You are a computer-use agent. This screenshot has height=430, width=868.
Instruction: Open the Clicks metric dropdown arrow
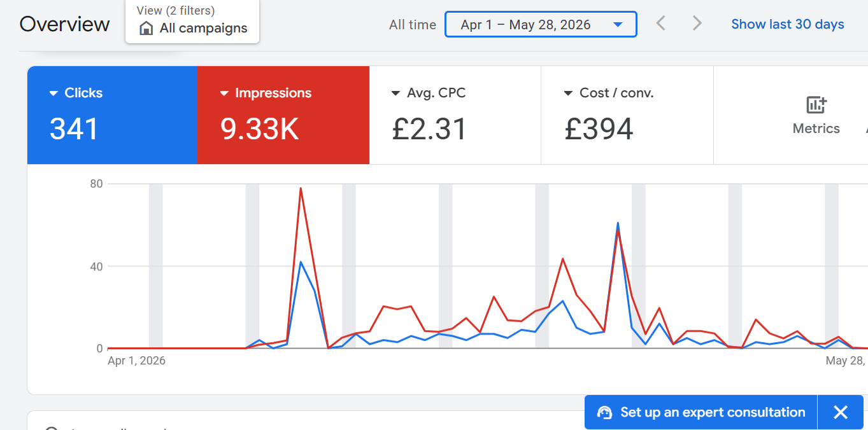[53, 94]
